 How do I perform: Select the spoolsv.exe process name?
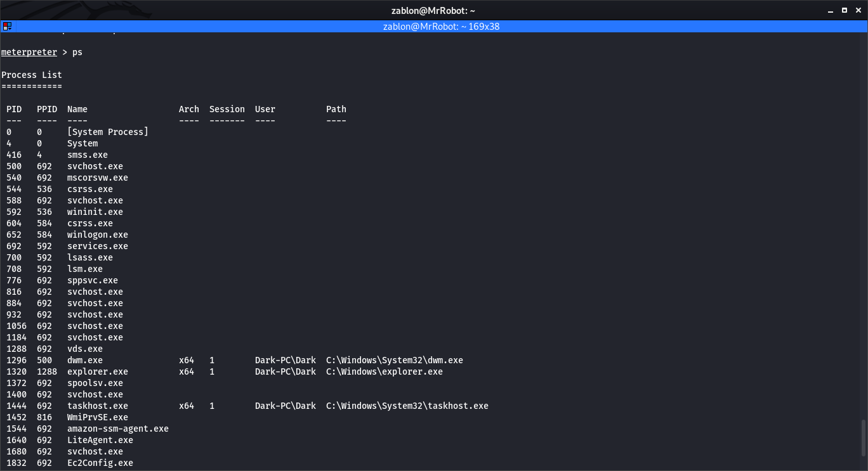coord(95,383)
